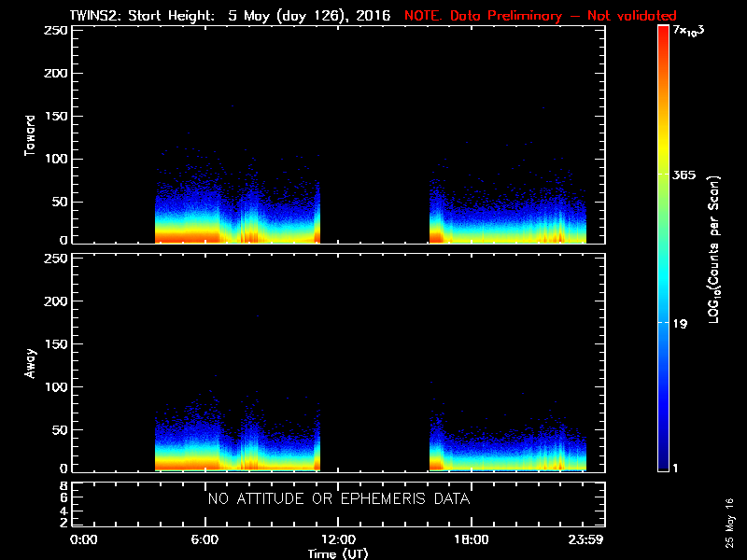This screenshot has height=560, width=747.
Task: Click the "Away" y-axis label
Action: tap(30, 363)
